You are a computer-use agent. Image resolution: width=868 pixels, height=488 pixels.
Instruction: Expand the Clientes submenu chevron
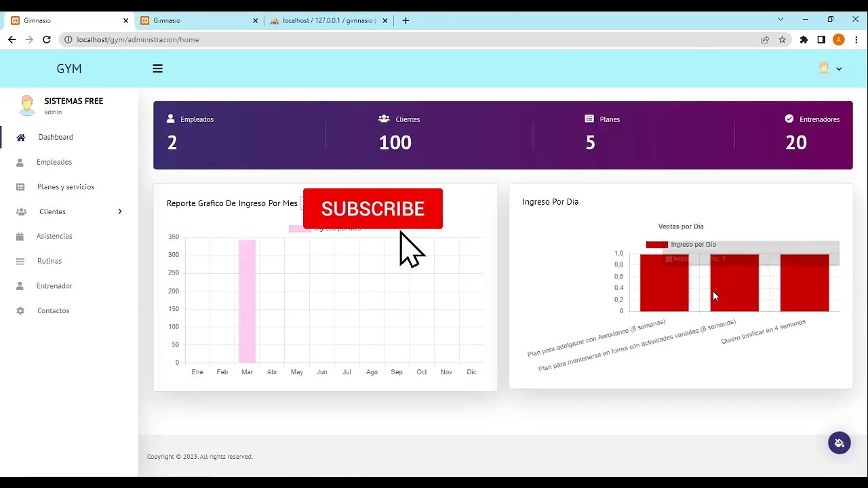(x=119, y=211)
